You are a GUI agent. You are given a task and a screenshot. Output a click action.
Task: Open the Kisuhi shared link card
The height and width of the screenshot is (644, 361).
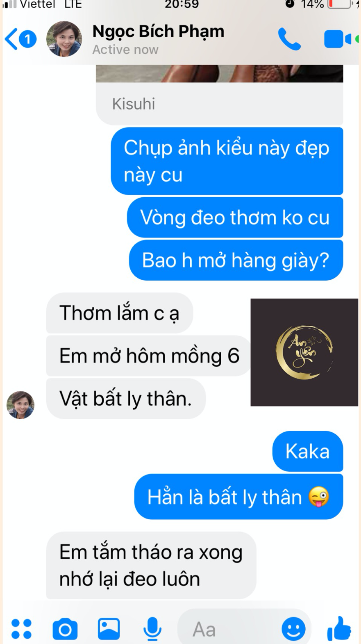[x=220, y=95]
